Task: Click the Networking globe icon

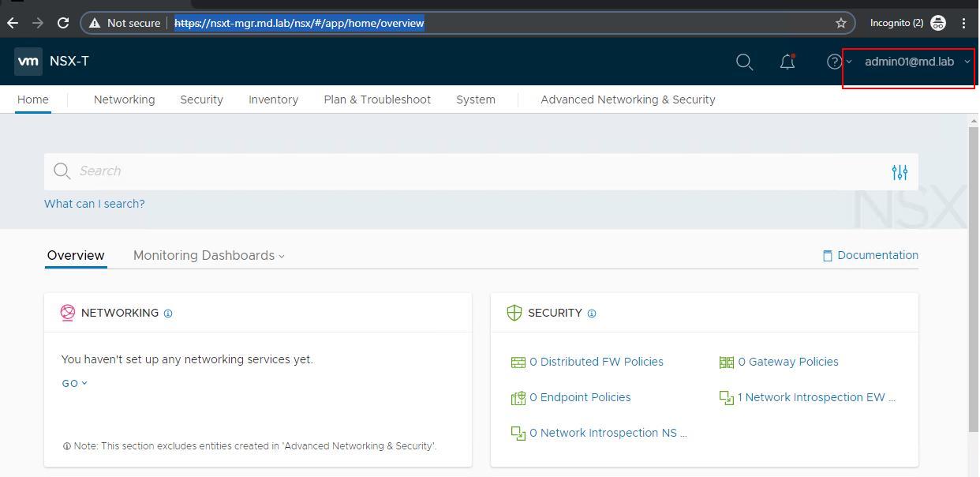Action: [x=68, y=313]
